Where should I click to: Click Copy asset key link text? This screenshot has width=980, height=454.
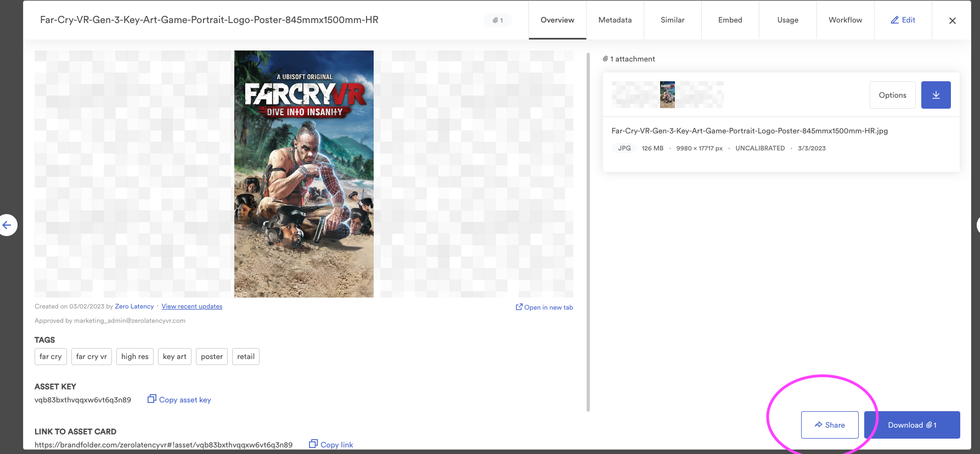[x=185, y=400]
